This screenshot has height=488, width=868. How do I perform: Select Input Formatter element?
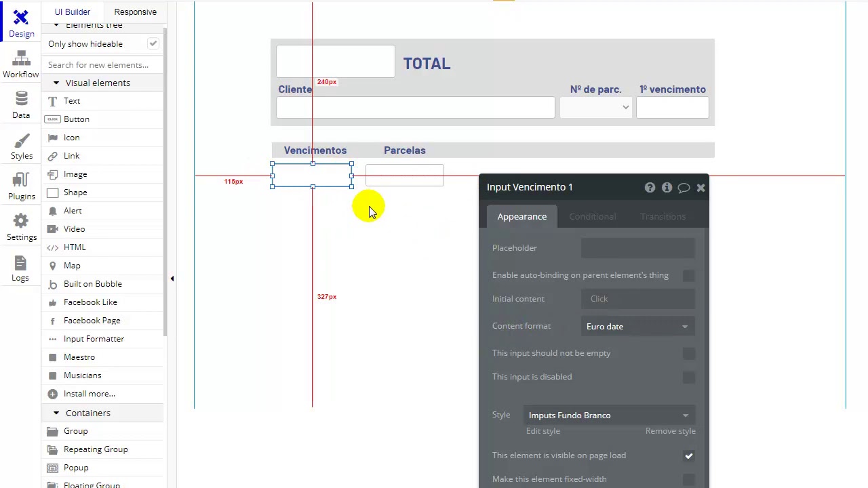94,339
